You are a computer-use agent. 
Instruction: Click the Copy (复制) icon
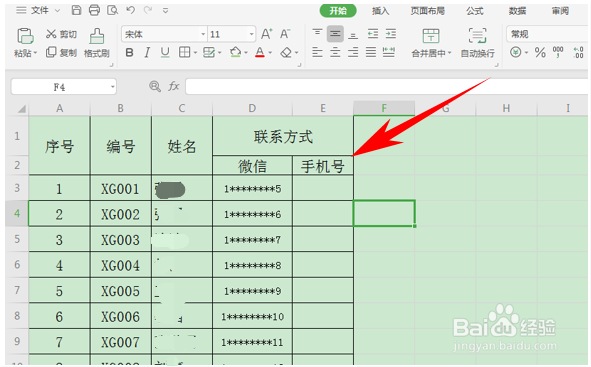click(51, 52)
